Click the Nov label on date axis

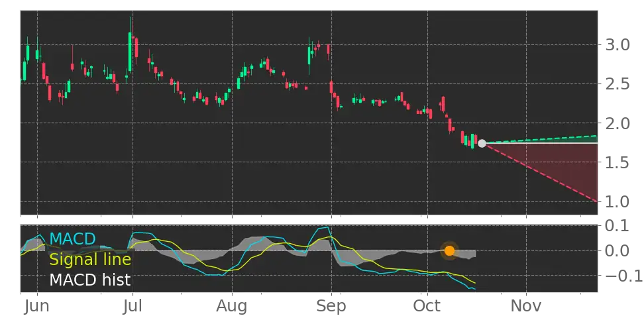tap(526, 306)
